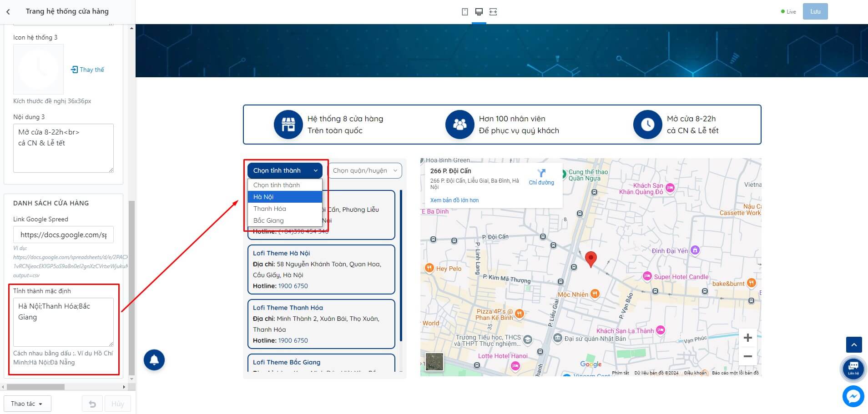Click the store list blue scrollbar

coord(401,266)
